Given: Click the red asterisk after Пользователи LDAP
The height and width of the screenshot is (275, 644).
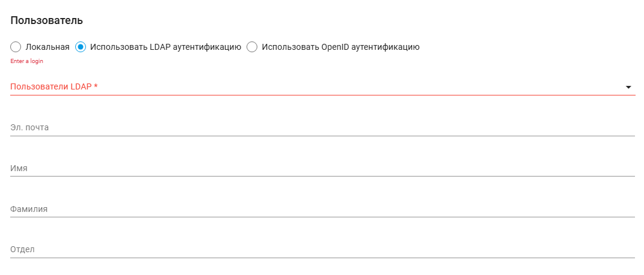Looking at the screenshot, I should pos(96,87).
